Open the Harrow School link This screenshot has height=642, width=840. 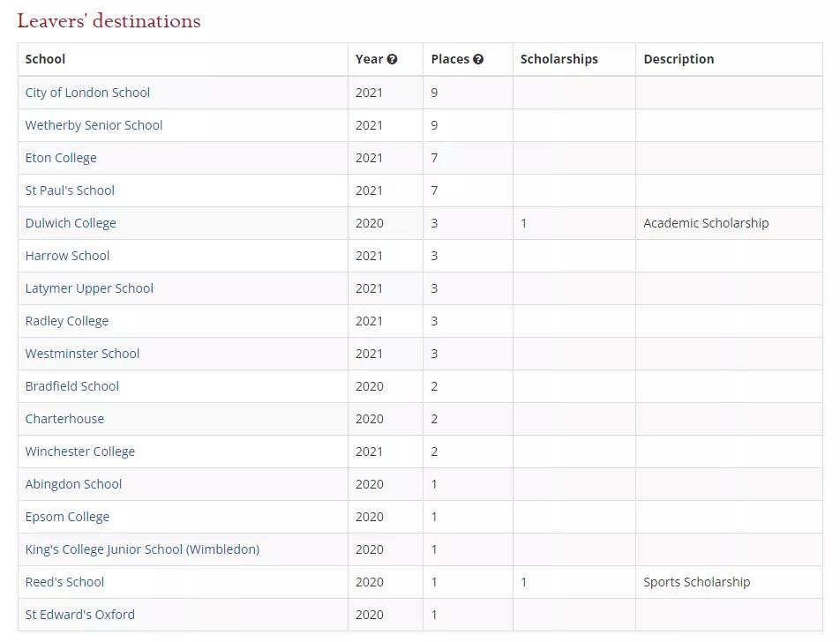coord(67,256)
